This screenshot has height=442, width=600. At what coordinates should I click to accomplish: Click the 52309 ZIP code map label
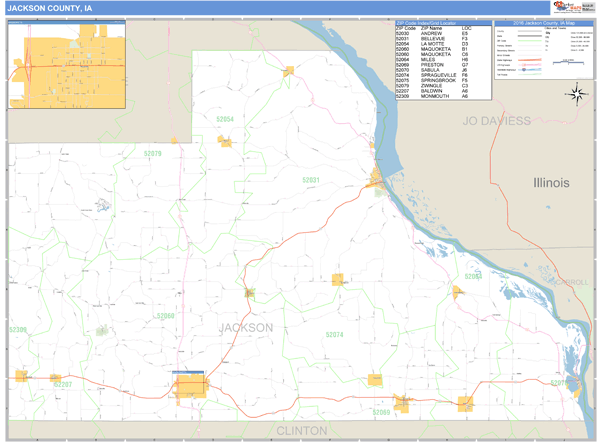pyautogui.click(x=18, y=330)
